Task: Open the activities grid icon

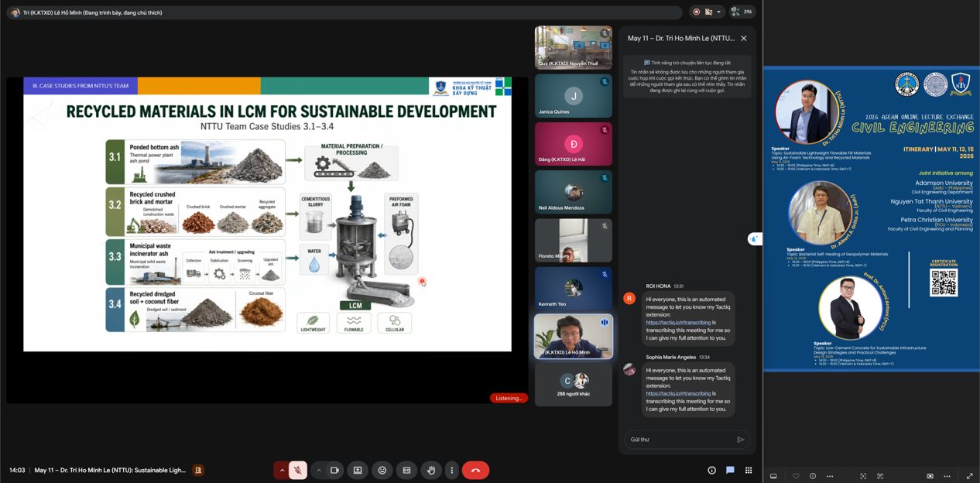Action: [x=749, y=470]
